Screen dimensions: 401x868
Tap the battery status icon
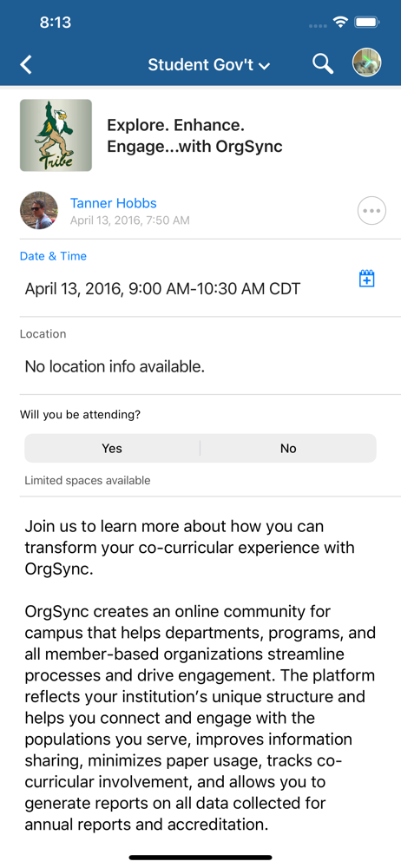(x=366, y=23)
